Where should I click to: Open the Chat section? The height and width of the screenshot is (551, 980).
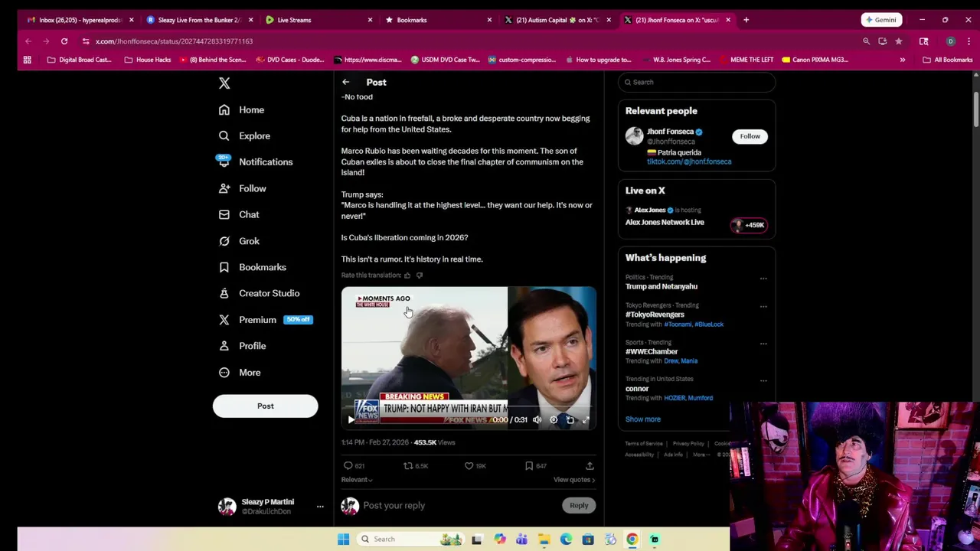click(239, 215)
